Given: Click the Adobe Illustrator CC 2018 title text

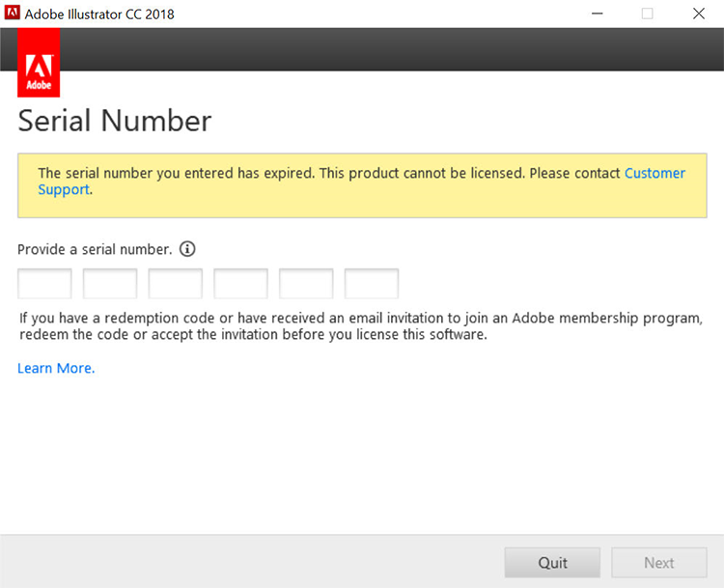Looking at the screenshot, I should pos(99,14).
